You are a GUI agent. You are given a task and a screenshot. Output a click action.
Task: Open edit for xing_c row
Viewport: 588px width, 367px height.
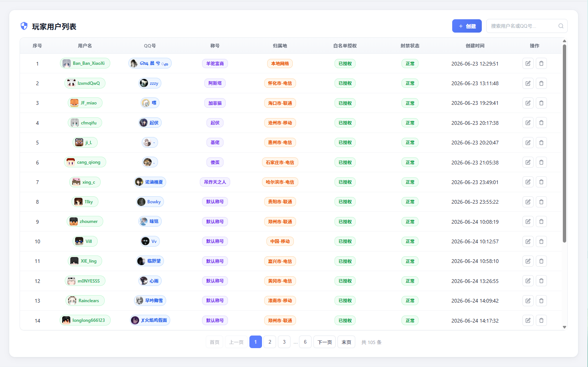528,182
